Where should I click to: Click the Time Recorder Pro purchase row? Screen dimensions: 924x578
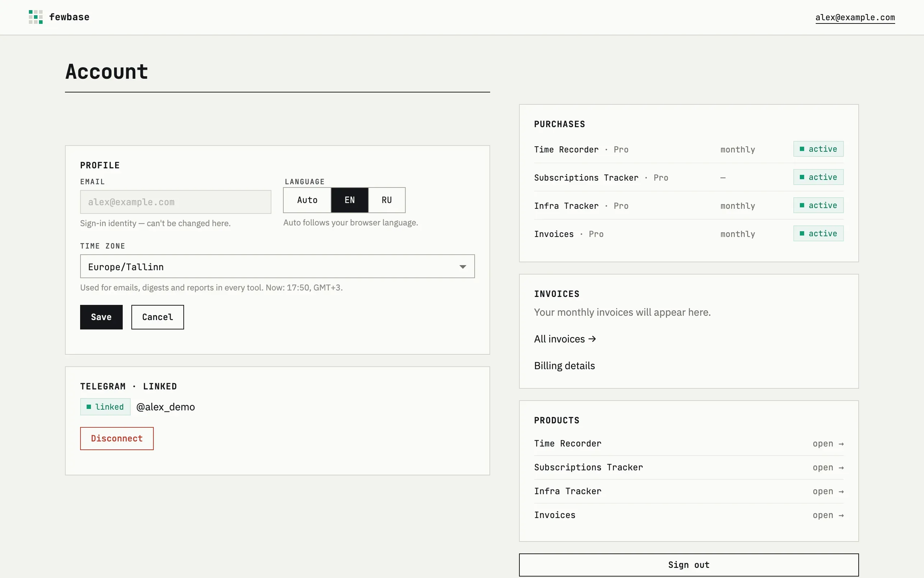pyautogui.click(x=688, y=149)
